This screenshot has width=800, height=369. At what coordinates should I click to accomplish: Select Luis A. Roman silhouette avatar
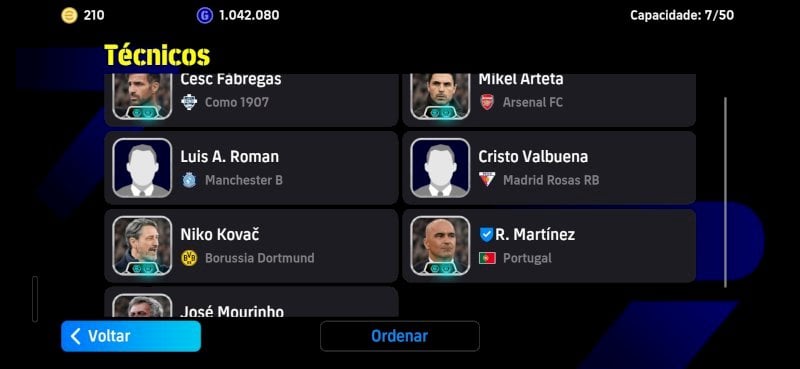[142, 168]
